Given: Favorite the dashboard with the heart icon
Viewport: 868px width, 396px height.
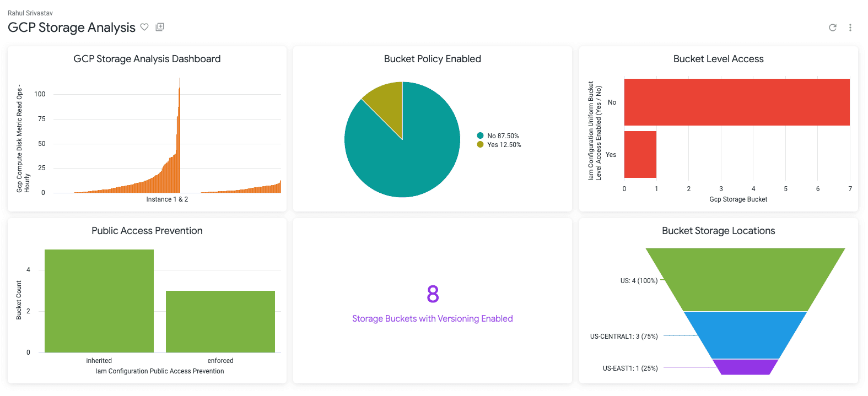Looking at the screenshot, I should point(144,27).
